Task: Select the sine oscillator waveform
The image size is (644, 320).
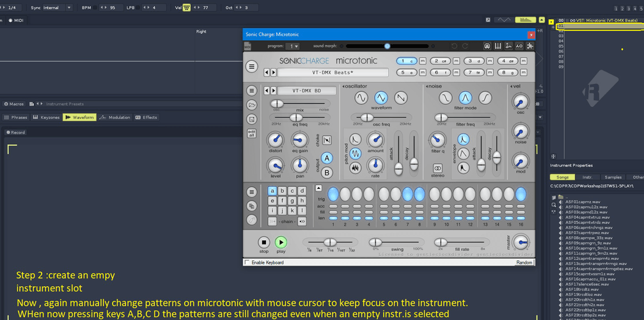Action: pos(361,98)
